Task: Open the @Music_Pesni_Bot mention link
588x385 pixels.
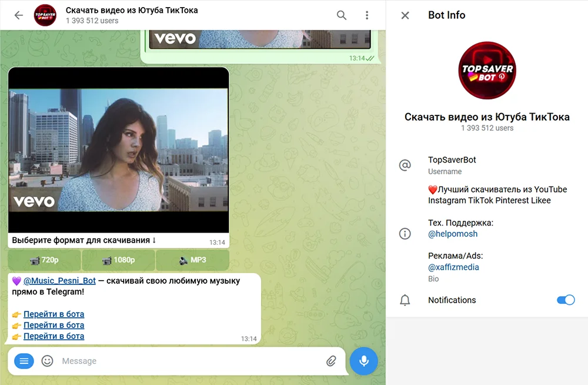Action: pyautogui.click(x=59, y=281)
